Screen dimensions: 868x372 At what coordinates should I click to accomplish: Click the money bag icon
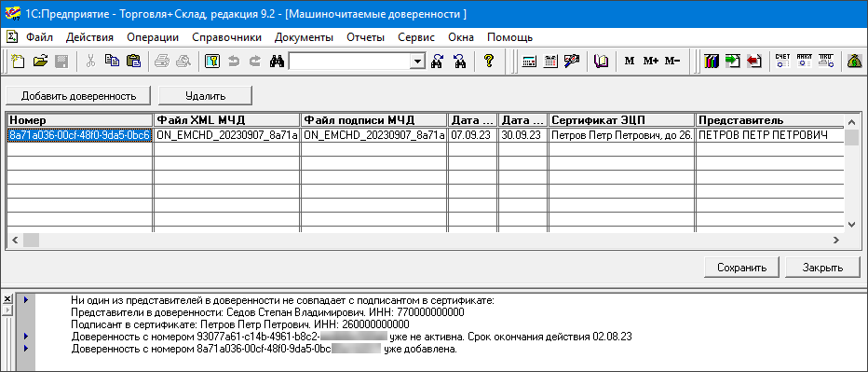pyautogui.click(x=854, y=61)
